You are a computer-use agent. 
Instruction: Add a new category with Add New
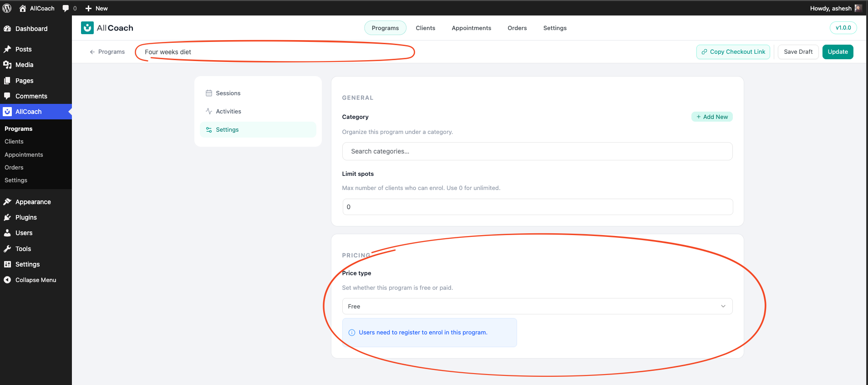(x=712, y=117)
